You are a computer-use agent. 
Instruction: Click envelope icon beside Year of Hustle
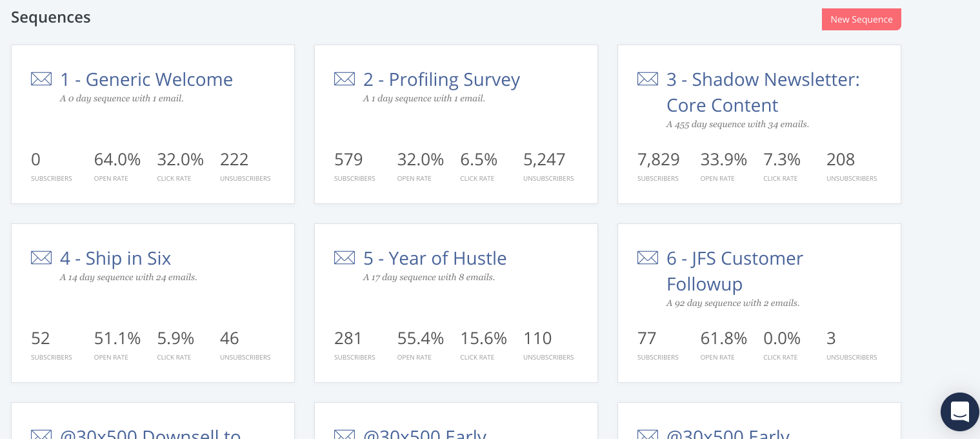(345, 258)
